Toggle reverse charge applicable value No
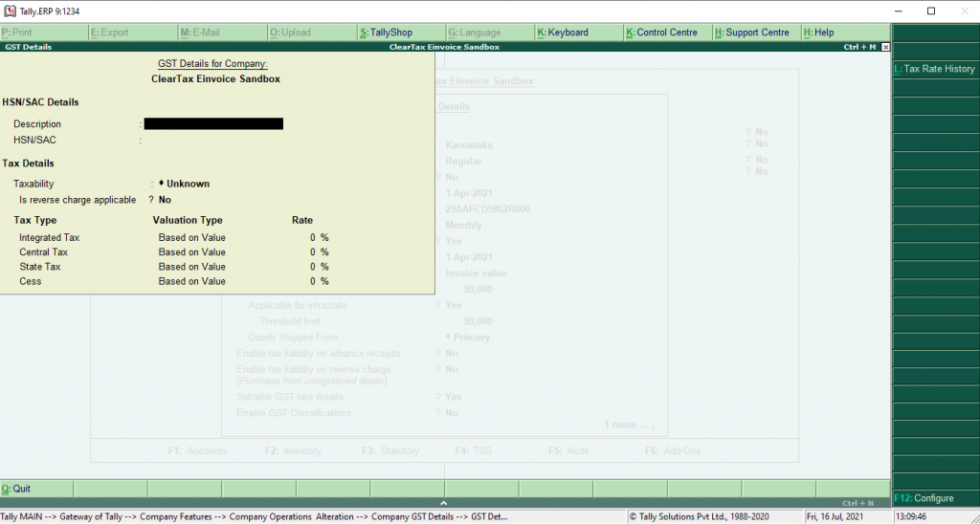The width and height of the screenshot is (980, 524). pyautogui.click(x=165, y=200)
